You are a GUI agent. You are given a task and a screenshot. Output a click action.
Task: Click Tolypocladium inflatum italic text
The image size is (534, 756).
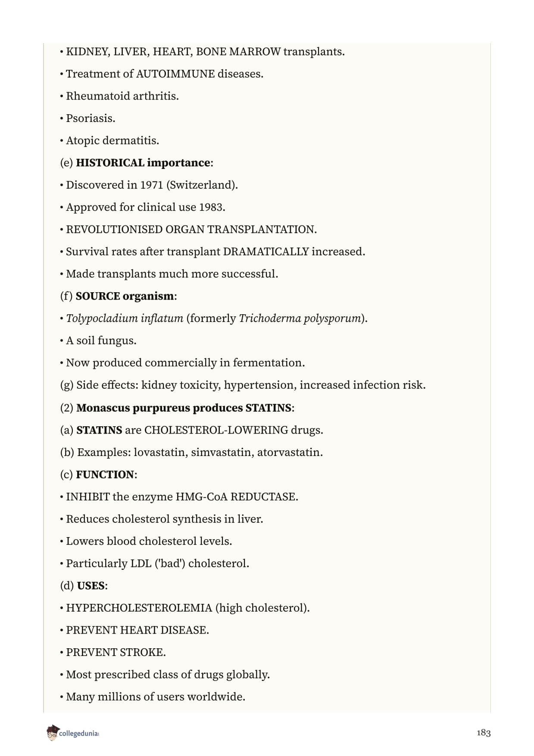(x=125, y=319)
